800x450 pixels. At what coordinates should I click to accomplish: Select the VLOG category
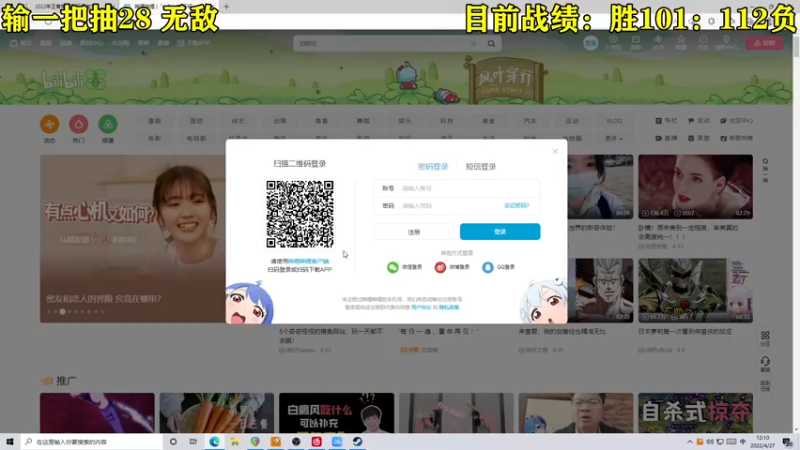(x=614, y=121)
